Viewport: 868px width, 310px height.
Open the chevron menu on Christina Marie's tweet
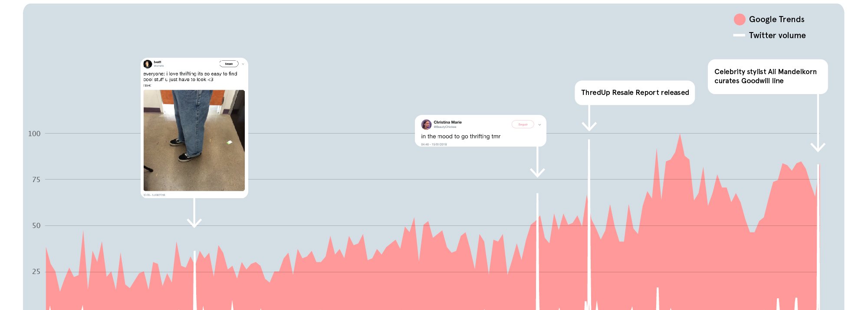[539, 124]
